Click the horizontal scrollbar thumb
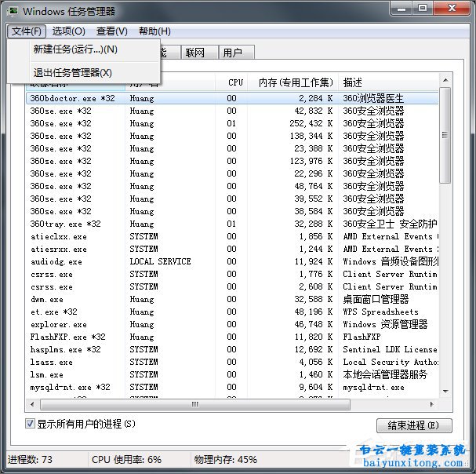Image resolution: width=476 pixels, height=474 pixels. (x=195, y=404)
